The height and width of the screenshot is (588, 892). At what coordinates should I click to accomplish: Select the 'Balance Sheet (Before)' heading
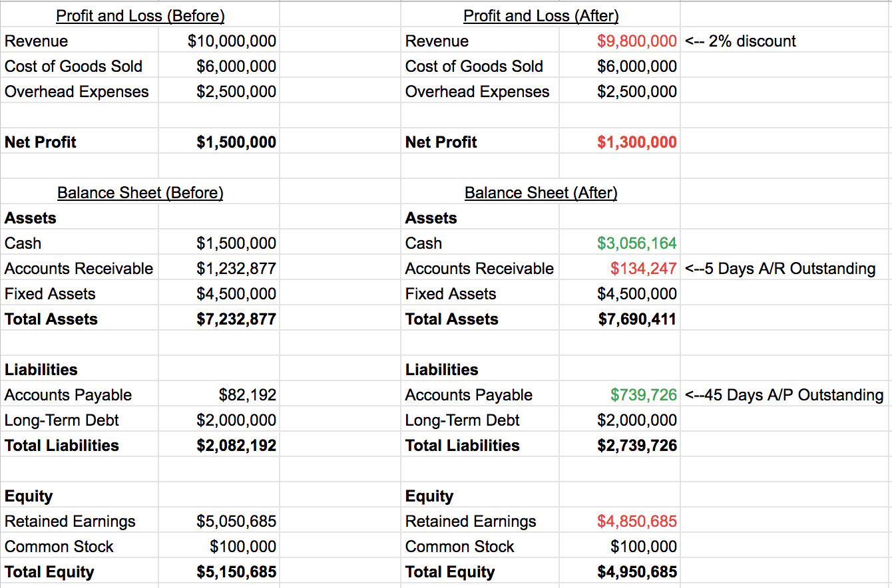pos(140,193)
